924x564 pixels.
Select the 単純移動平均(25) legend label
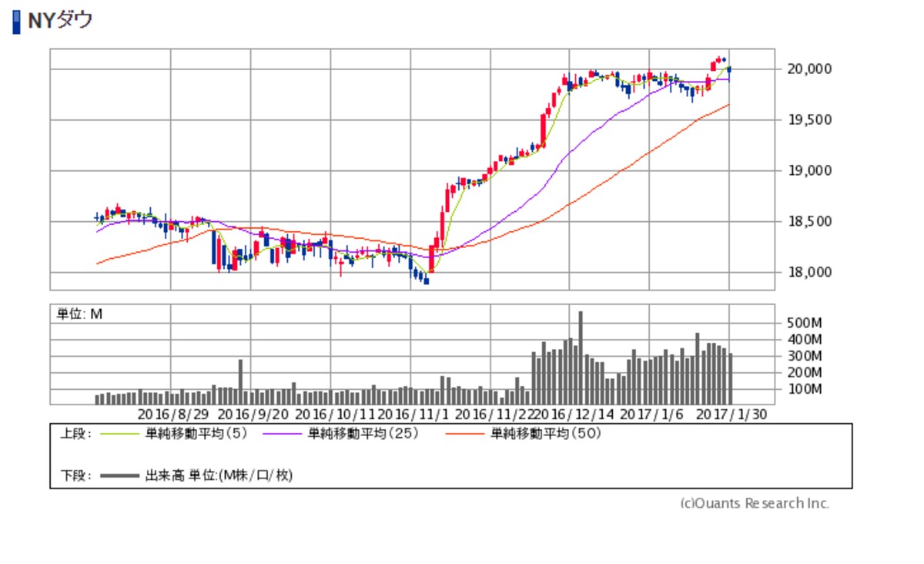pyautogui.click(x=363, y=434)
